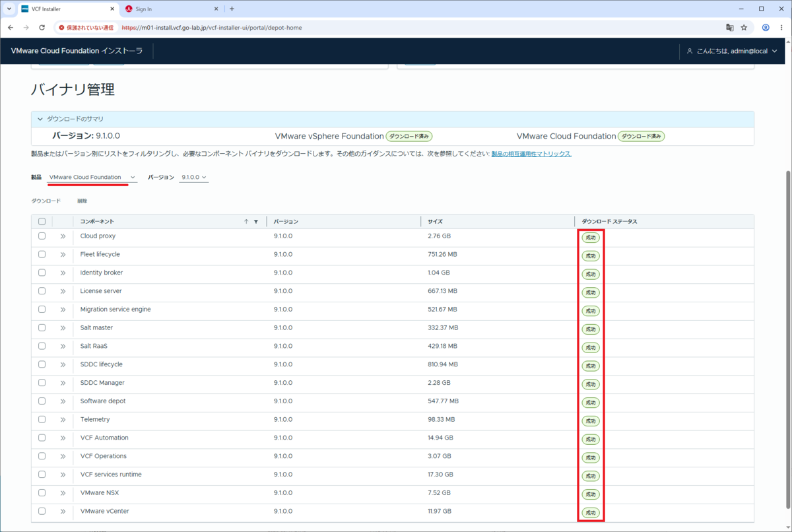792x532 pixels.
Task: Open the product dropdown VMware Cloud Foundation
Action: click(92, 178)
